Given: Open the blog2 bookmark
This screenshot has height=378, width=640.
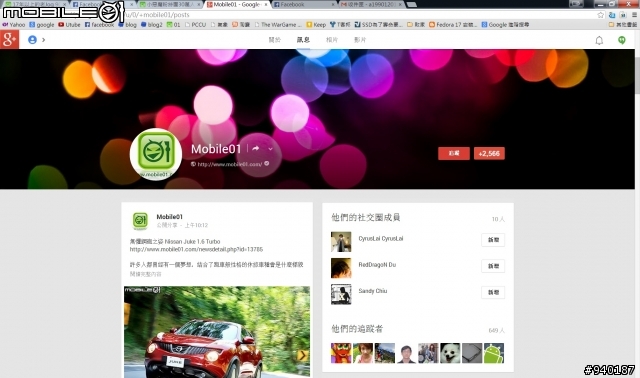Looking at the screenshot, I should point(151,24).
